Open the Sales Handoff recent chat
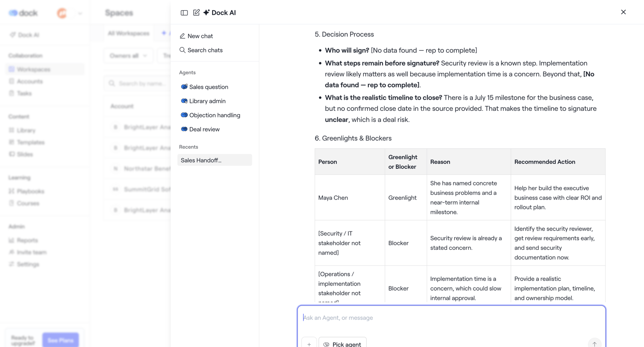 215,160
